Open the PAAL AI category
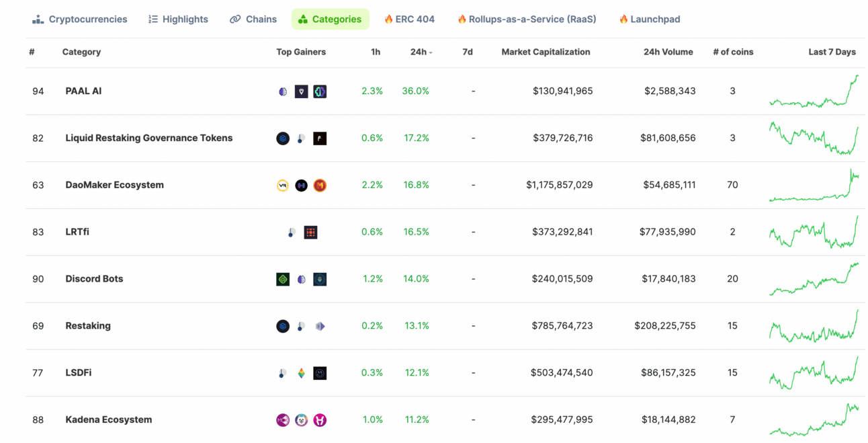This screenshot has height=443, width=868. [x=83, y=91]
